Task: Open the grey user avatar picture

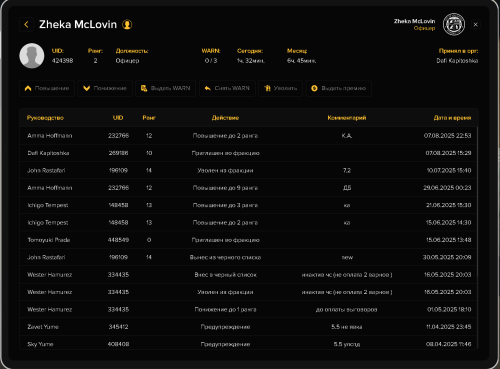Action: [32, 56]
